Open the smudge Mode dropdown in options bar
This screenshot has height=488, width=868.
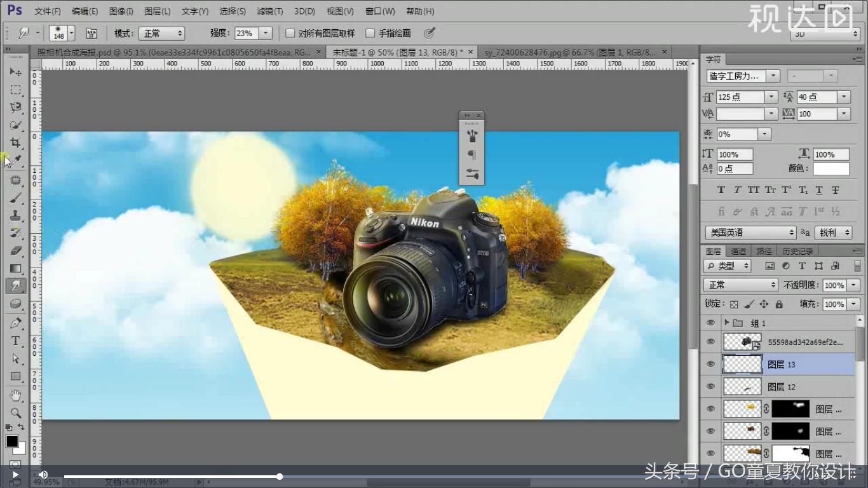tap(162, 32)
